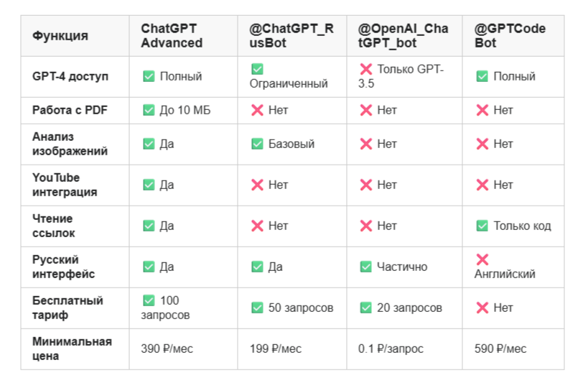Screen dimensions: 588x373
Task: Click the green checkmark beside Полный under ChatGPT Advanced
Action: [x=149, y=77]
